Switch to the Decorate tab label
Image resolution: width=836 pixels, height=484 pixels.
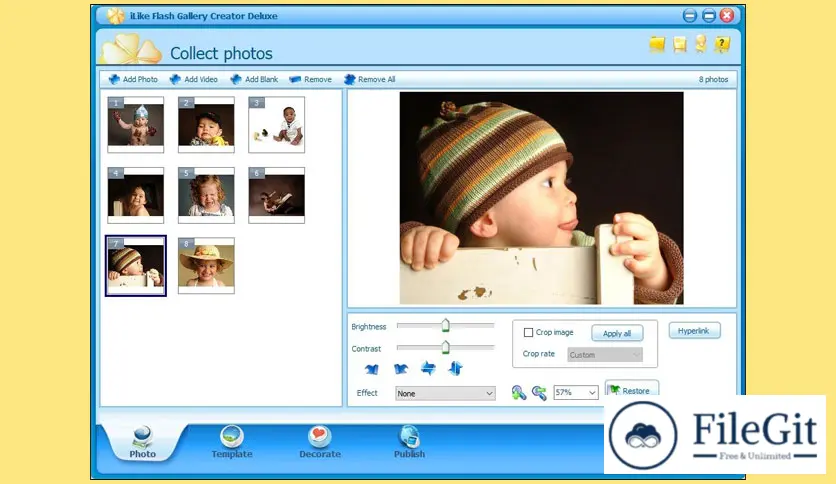click(320, 454)
